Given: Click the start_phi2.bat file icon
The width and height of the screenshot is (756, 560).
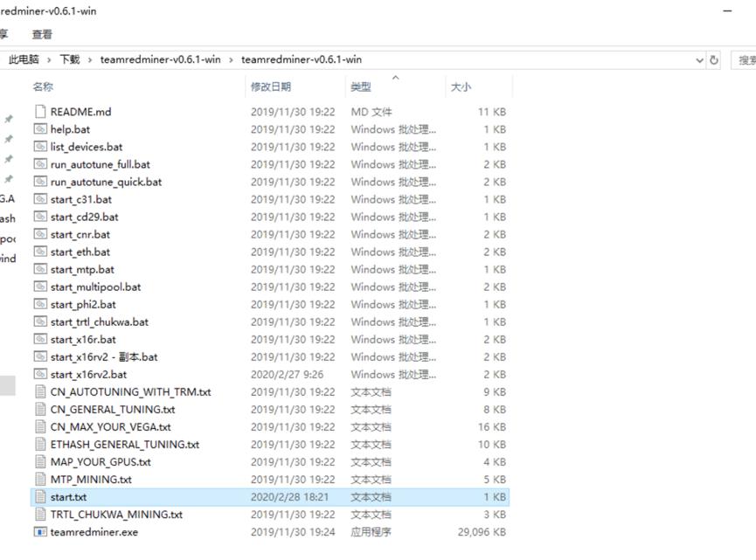Looking at the screenshot, I should tap(40, 304).
